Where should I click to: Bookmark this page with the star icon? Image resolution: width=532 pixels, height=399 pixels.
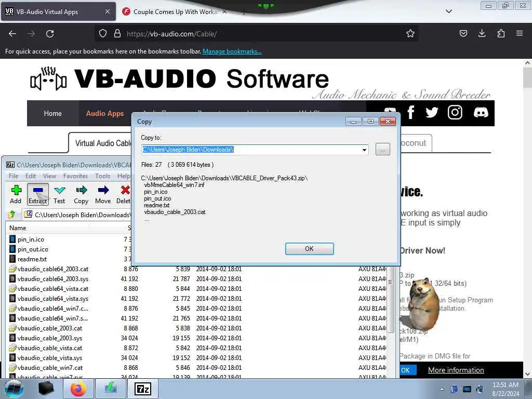click(x=410, y=34)
